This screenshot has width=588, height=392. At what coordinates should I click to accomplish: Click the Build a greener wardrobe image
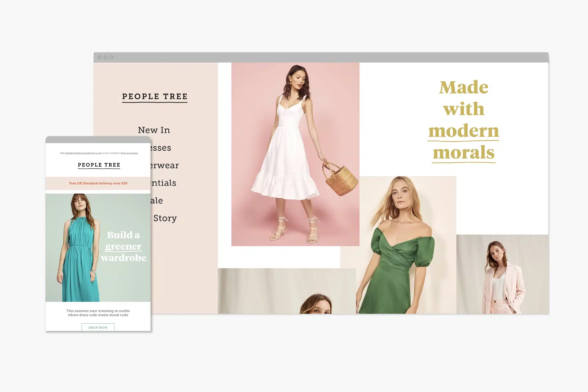pyautogui.click(x=98, y=247)
